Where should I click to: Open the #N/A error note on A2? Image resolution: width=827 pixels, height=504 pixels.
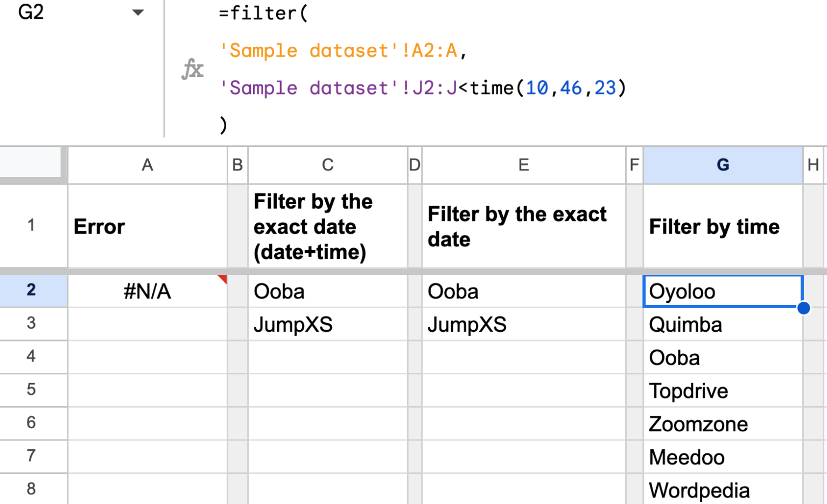pos(222,278)
